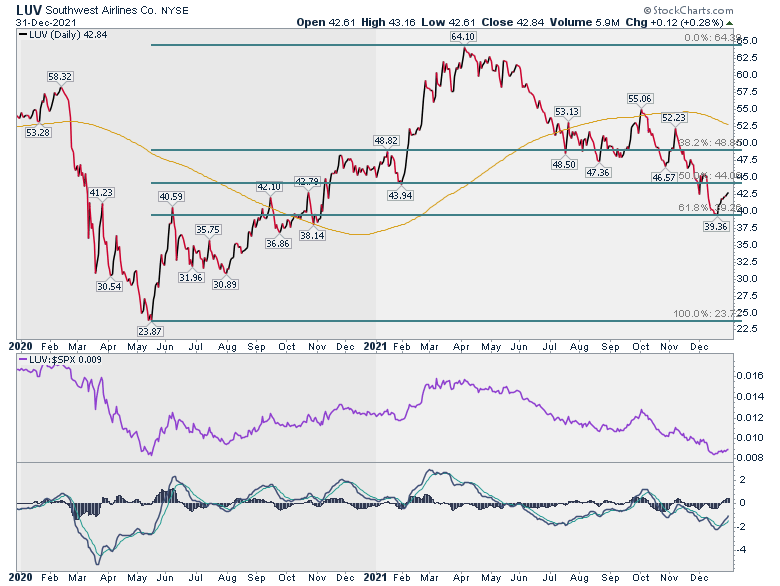Image resolution: width=780 pixels, height=586 pixels.
Task: Click the Close 42.84 value
Action: (512, 22)
